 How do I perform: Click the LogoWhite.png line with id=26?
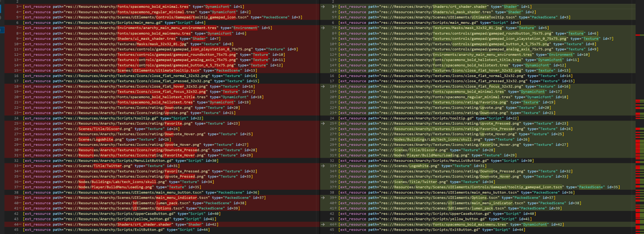pos(97,140)
